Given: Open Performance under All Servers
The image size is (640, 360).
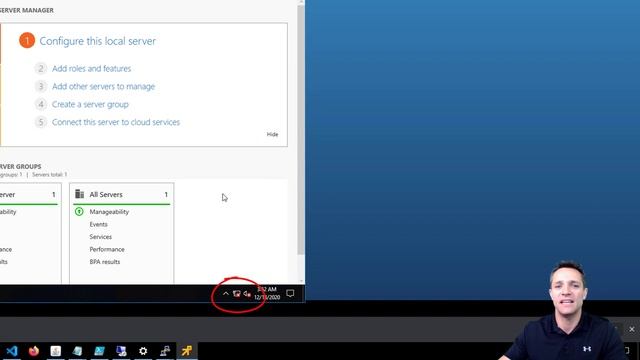Looking at the screenshot, I should [107, 249].
